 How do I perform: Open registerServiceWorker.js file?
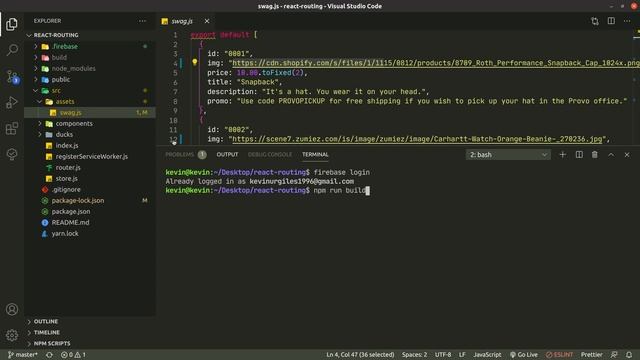[91, 157]
